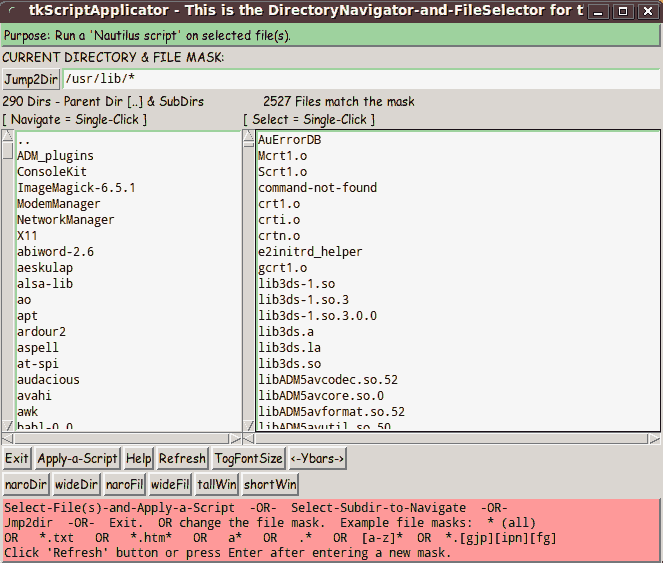Screen dimensions: 663x563
Task: Click the Jump2Dir button
Action: (31, 79)
